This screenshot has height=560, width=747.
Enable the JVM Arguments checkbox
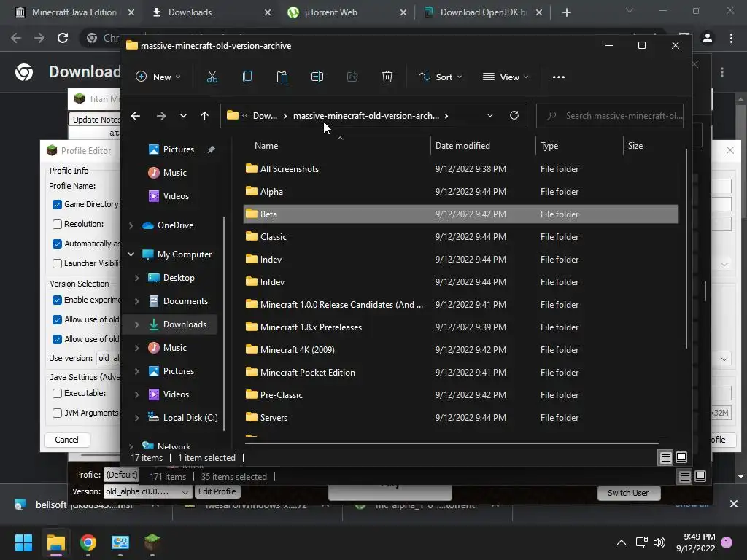[57, 413]
